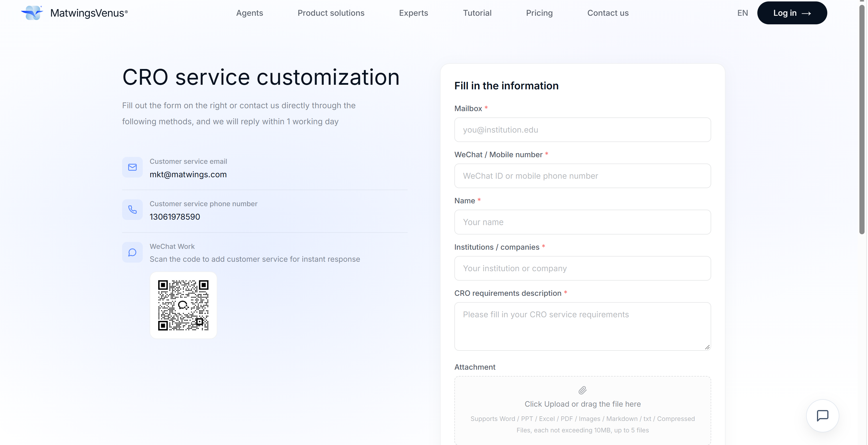Click the 'Fill in the information' heading
This screenshot has width=868, height=445.
coord(506,86)
